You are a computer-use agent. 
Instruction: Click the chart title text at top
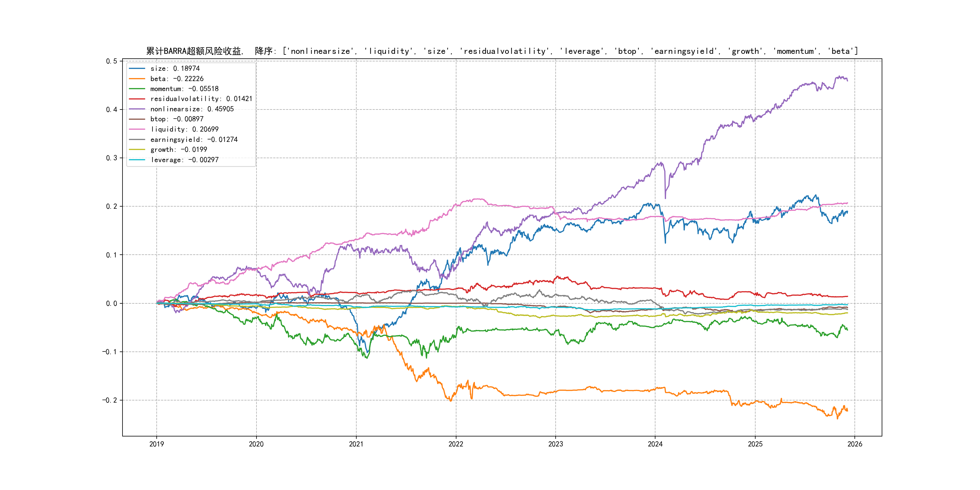(502, 51)
